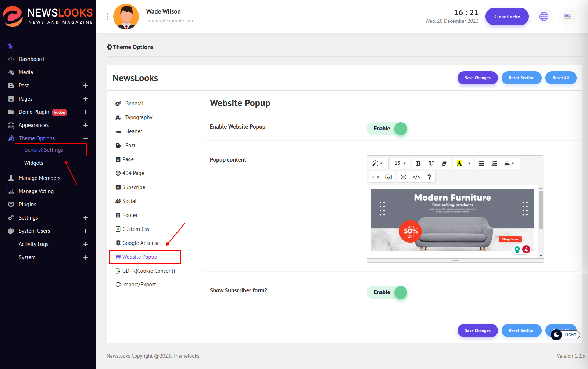Open Widgets in the sidebar menu
This screenshot has width=588, height=369.
pyautogui.click(x=34, y=163)
